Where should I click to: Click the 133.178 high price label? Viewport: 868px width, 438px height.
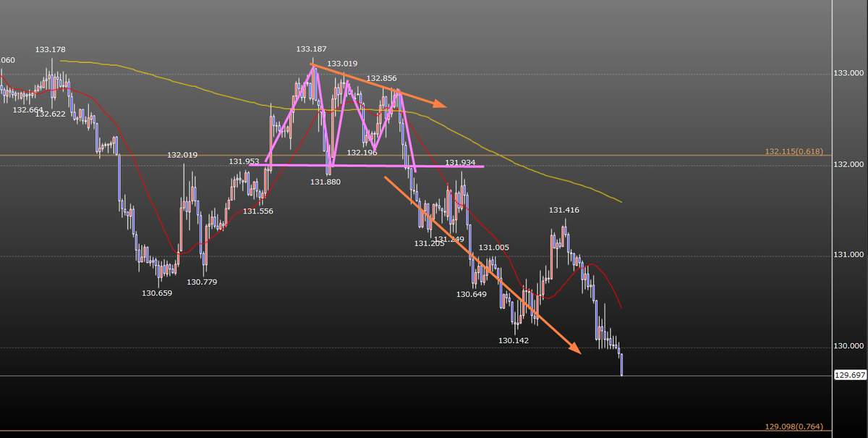click(x=51, y=50)
